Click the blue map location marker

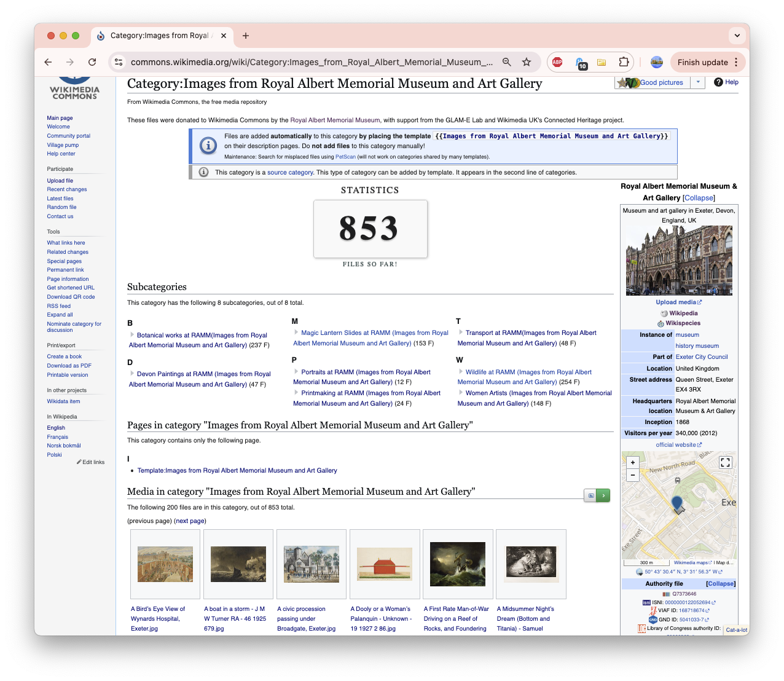(677, 505)
